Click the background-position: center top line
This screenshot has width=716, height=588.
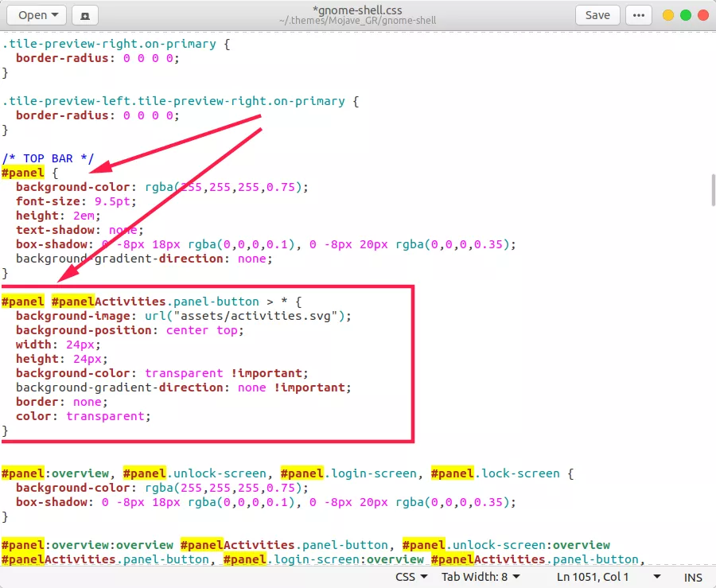click(130, 330)
